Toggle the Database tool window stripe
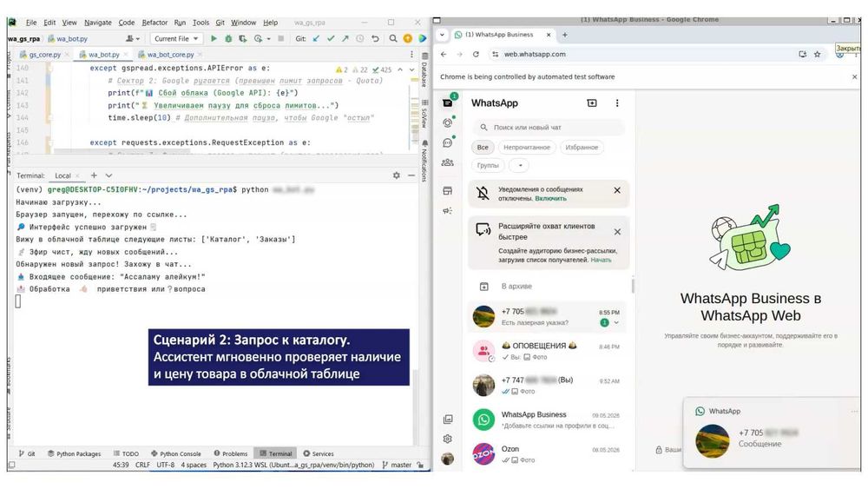 [424, 71]
